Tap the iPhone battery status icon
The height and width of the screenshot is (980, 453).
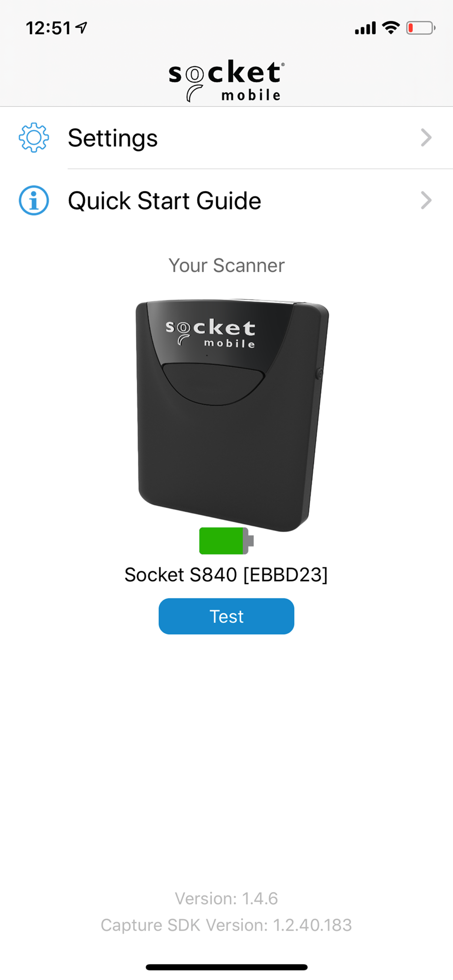point(421,28)
